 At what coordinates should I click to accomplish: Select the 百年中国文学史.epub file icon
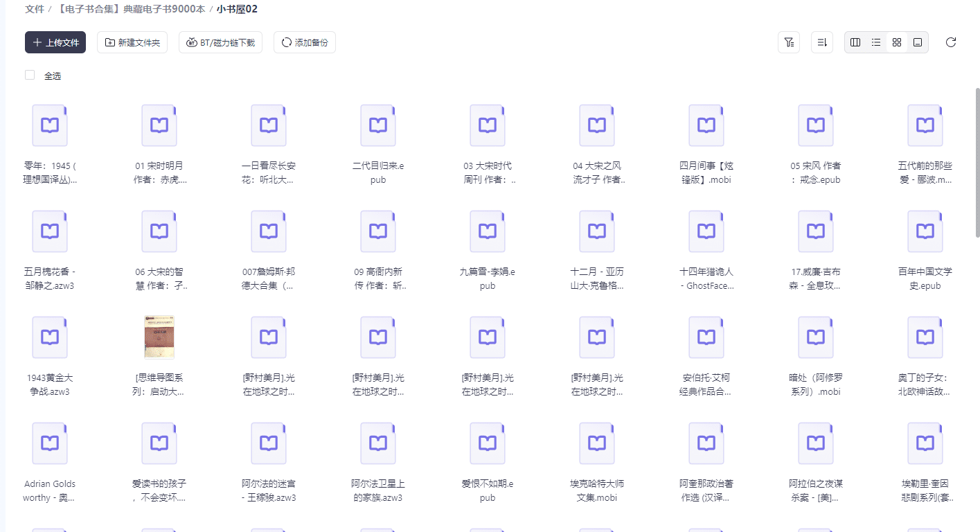point(925,231)
